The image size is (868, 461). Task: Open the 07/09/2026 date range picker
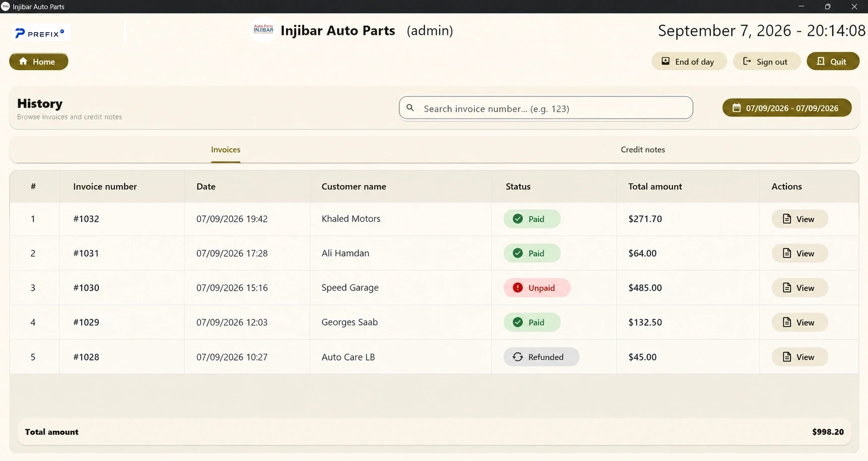click(x=787, y=108)
